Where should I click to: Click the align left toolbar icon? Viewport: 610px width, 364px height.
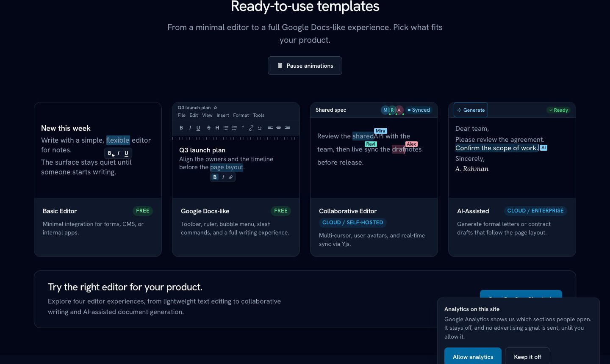pyautogui.click(x=270, y=128)
